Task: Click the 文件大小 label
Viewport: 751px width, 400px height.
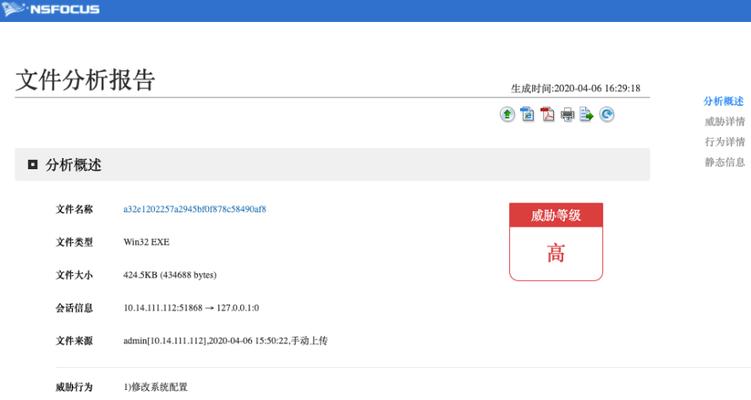Action: (x=74, y=275)
